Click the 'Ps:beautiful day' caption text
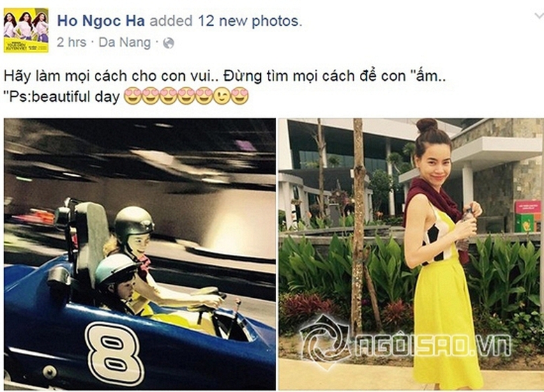 pos(62,96)
